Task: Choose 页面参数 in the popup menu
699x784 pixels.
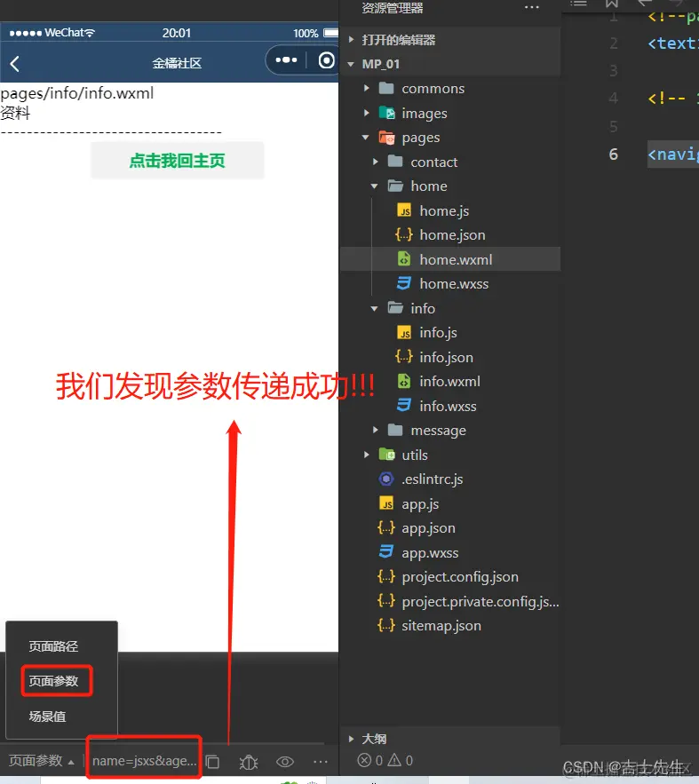Action: pyautogui.click(x=53, y=681)
